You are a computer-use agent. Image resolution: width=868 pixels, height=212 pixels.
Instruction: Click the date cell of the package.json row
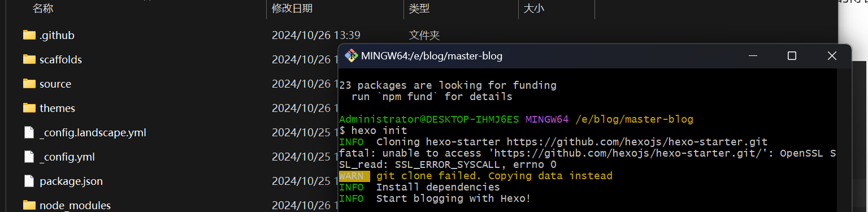click(305, 181)
